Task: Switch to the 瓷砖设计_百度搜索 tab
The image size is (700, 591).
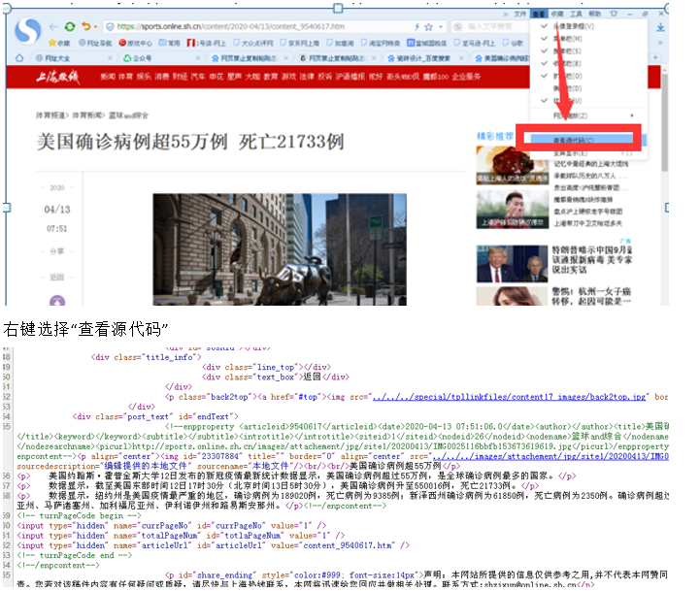Action: (x=424, y=58)
